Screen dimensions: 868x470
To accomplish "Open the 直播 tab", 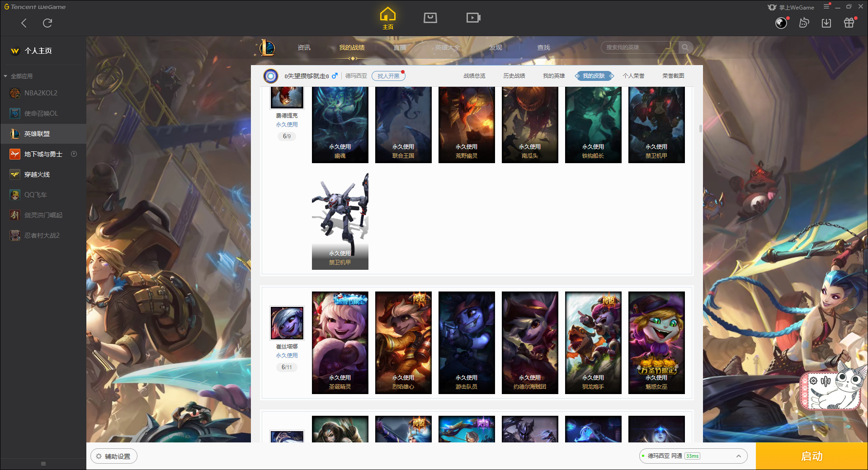I will coord(400,47).
